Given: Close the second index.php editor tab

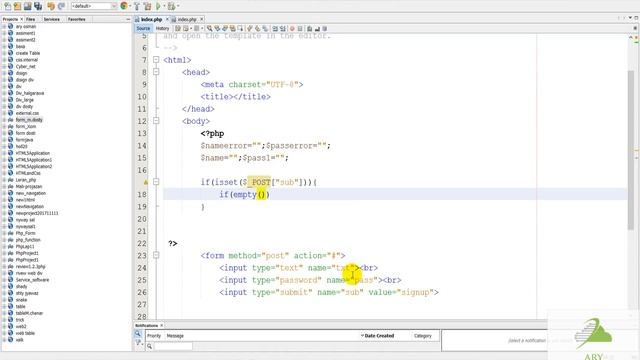Looking at the screenshot, I should [x=202, y=19].
